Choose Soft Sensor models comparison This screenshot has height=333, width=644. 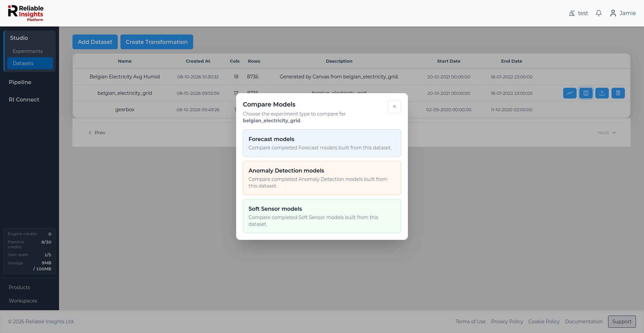click(322, 216)
